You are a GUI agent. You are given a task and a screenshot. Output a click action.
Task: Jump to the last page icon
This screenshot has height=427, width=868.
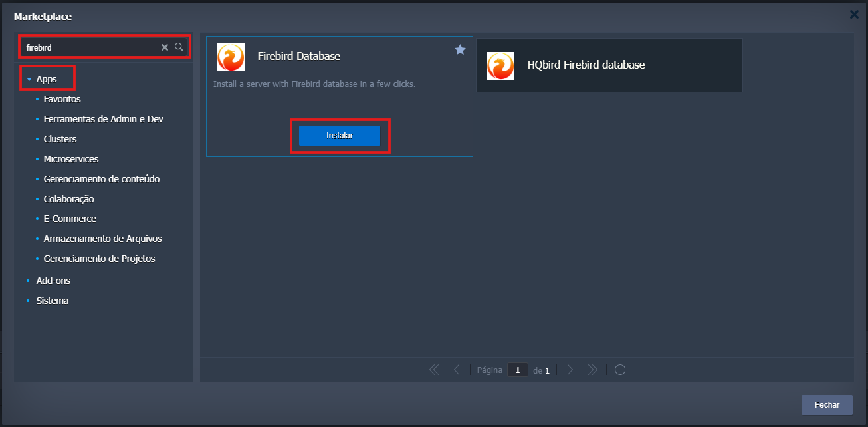(x=593, y=370)
